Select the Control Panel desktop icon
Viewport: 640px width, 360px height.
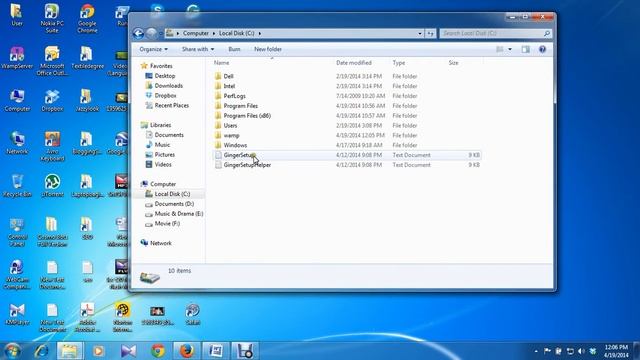(x=17, y=232)
